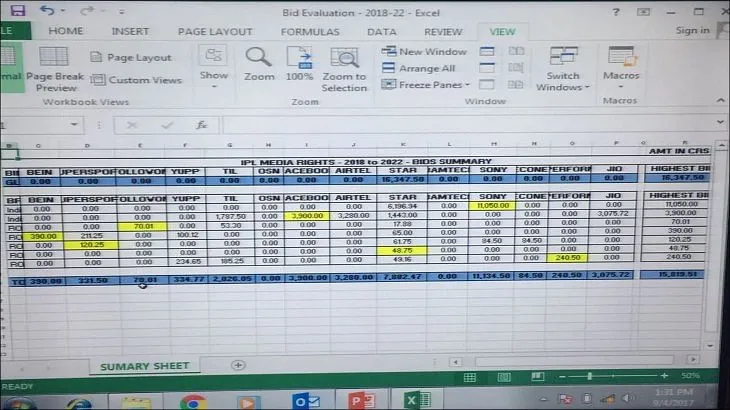This screenshot has width=730, height=410.
Task: Click the Insert Function fx icon
Action: [x=202, y=125]
